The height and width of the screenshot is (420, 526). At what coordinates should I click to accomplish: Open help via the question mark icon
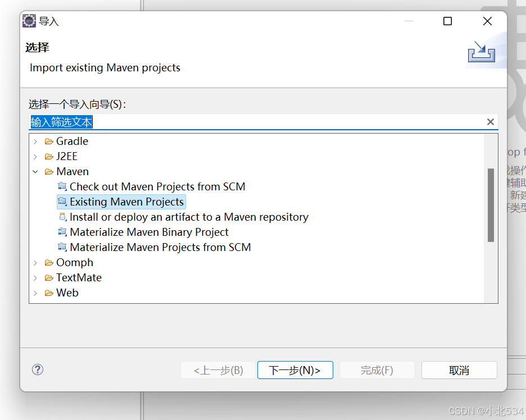[x=37, y=369]
